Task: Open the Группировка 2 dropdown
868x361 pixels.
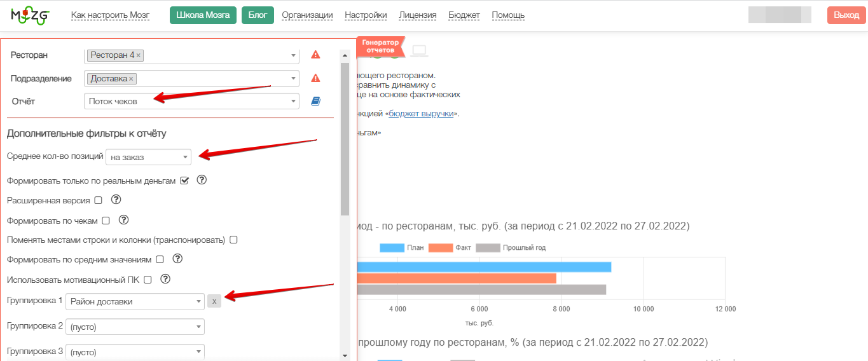Action: click(135, 327)
